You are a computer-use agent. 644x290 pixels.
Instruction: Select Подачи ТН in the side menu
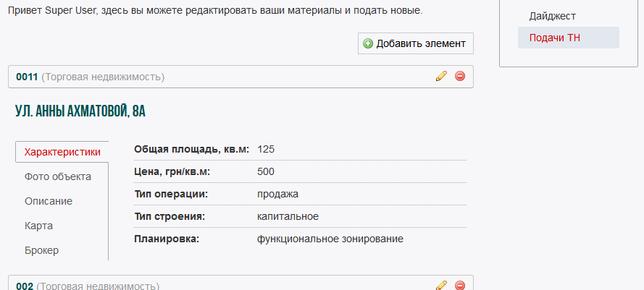tap(554, 38)
